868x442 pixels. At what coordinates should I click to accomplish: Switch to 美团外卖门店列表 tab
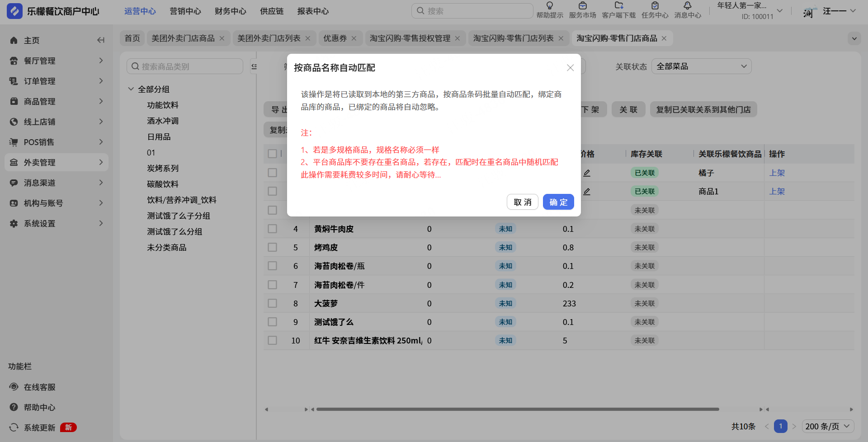[x=269, y=38]
